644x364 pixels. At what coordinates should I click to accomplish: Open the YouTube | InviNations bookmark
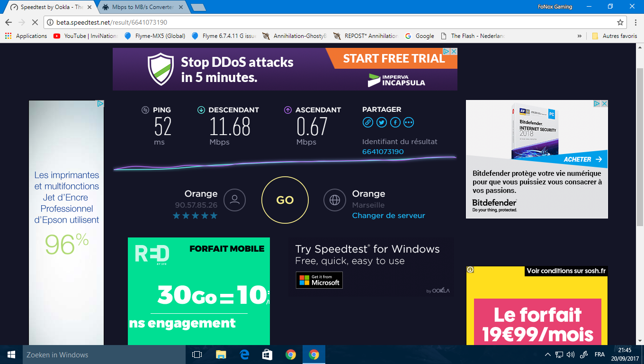tap(86, 36)
